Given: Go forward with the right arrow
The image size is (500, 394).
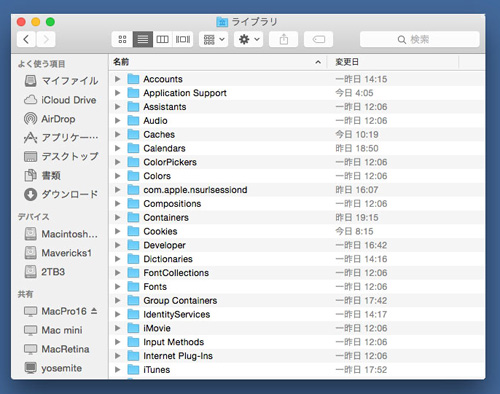Looking at the screenshot, I should [46, 40].
